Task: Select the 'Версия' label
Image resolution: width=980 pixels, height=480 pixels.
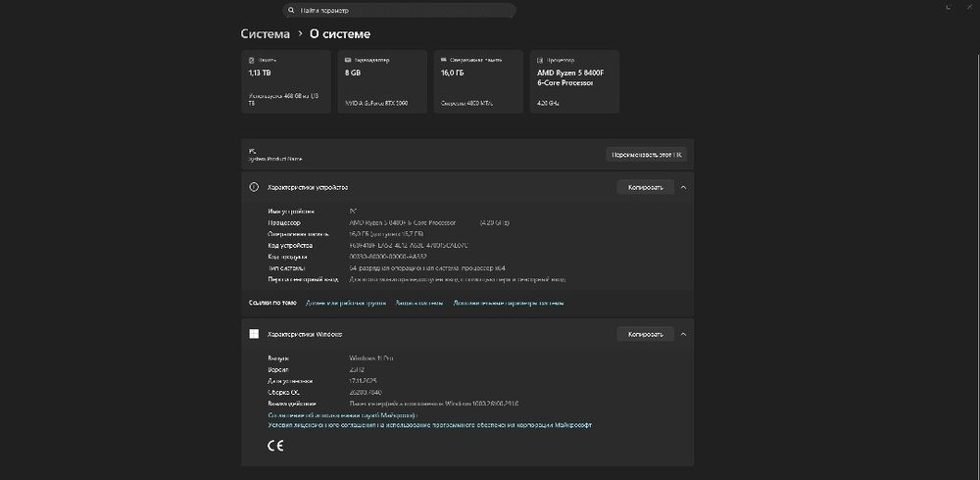Action: pyautogui.click(x=278, y=369)
